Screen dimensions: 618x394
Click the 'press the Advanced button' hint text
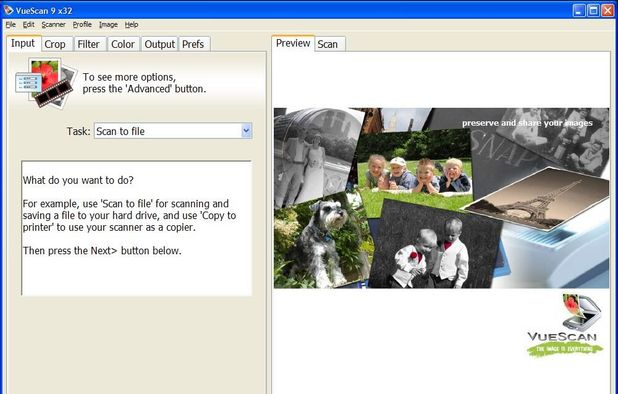[144, 89]
